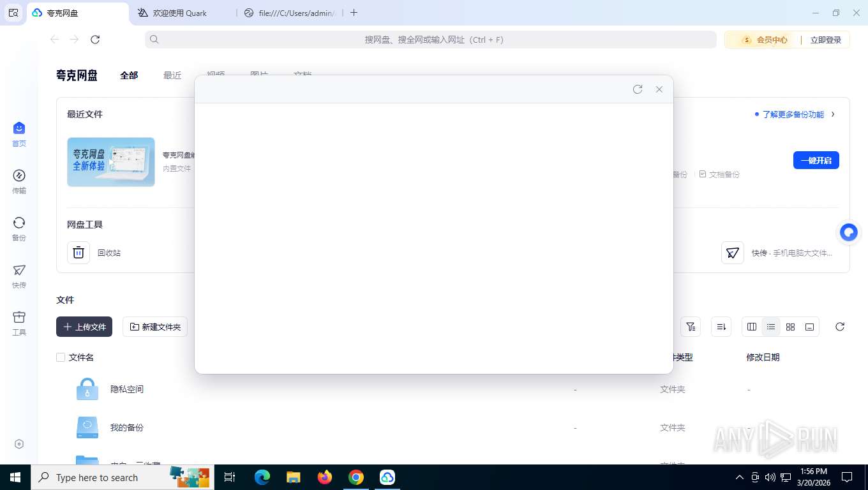
Task: Select the file:///C:/Users/admin browser tab
Action: [290, 13]
